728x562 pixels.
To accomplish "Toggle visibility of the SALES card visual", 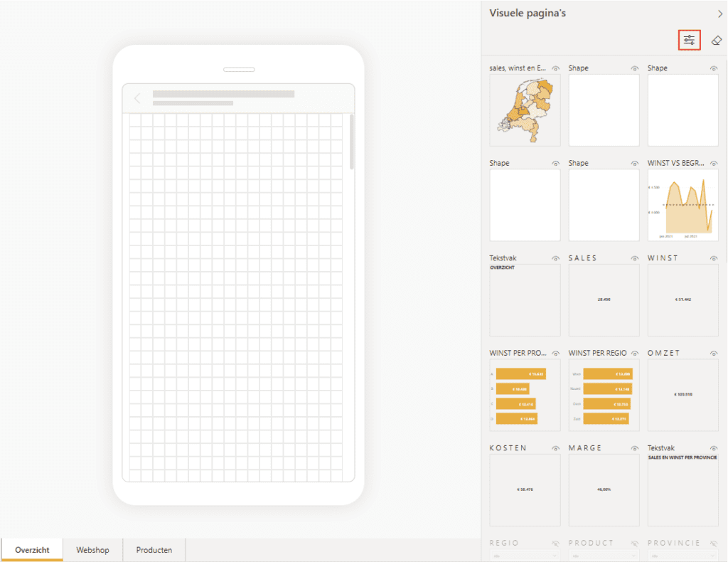I will click(634, 258).
